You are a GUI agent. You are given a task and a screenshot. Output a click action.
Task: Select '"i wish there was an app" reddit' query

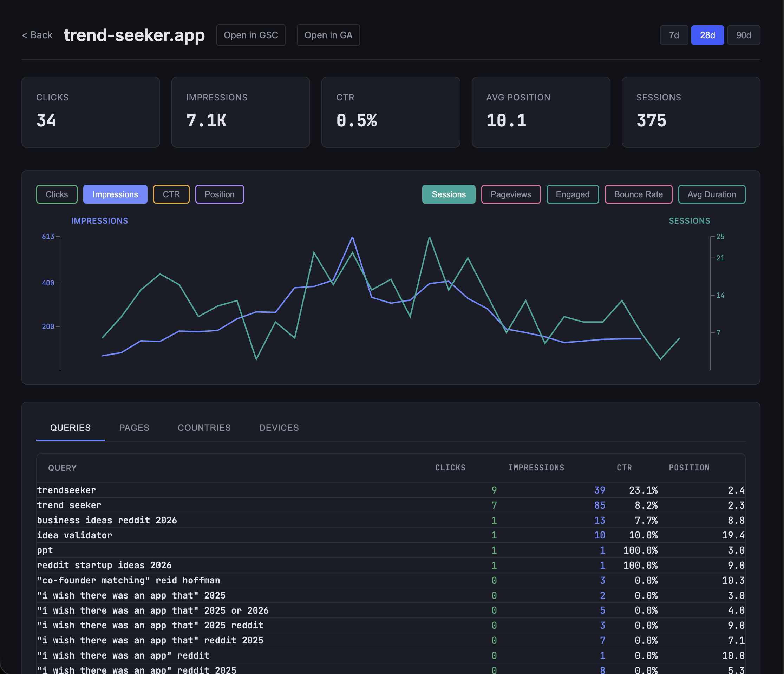click(x=391, y=655)
